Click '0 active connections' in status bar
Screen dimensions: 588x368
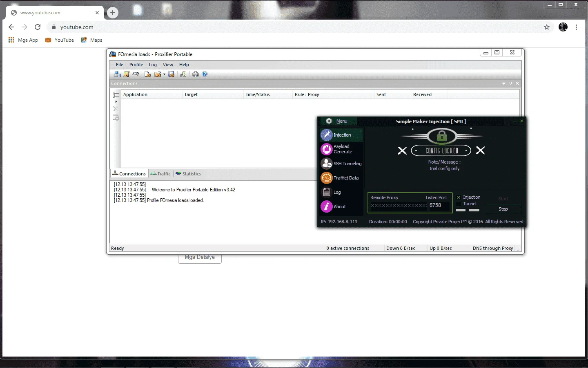coord(347,248)
